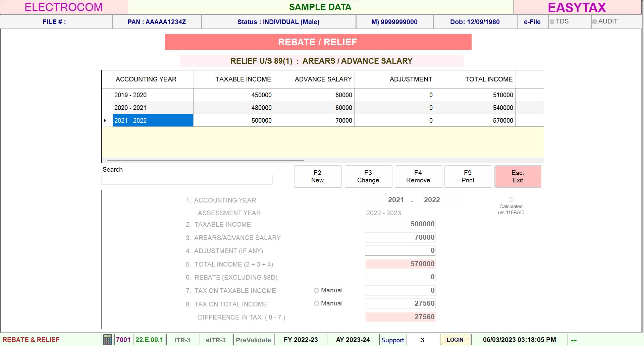
Task: Click the eITR-3 status bar item
Action: pos(216,340)
